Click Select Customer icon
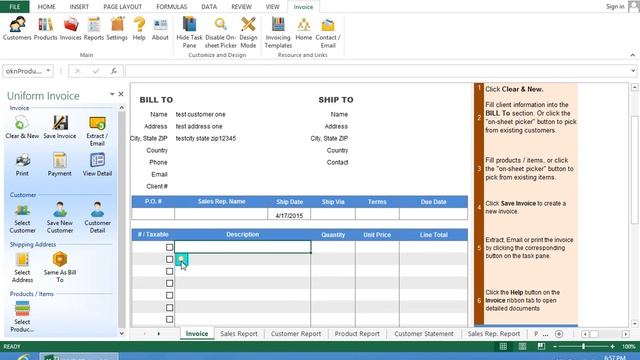640x360 pixels. coord(22,218)
